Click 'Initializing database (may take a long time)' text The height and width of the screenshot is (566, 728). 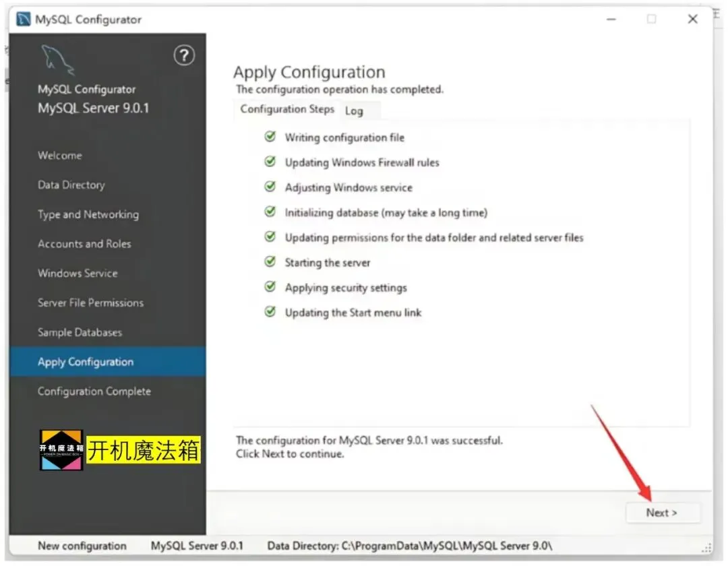coord(386,213)
